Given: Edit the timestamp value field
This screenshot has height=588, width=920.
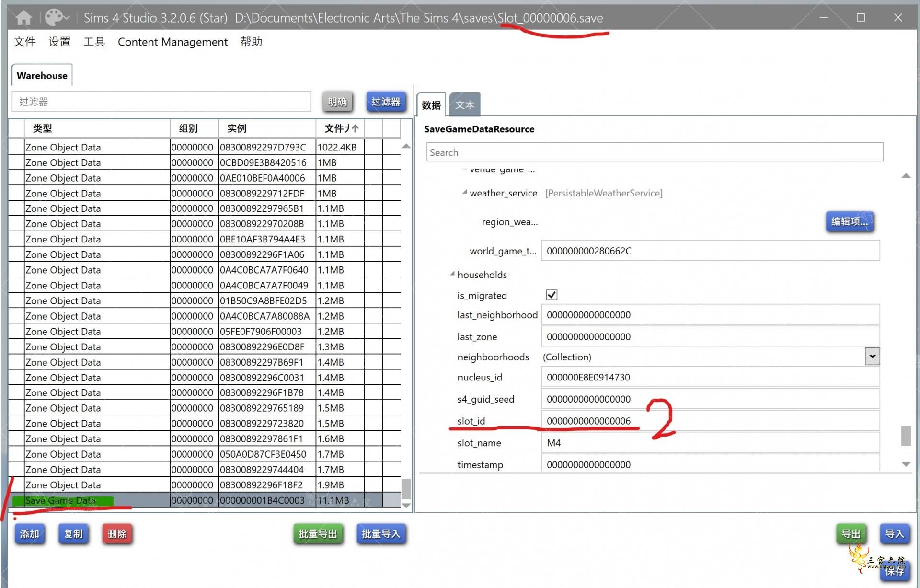Looking at the screenshot, I should 710,463.
